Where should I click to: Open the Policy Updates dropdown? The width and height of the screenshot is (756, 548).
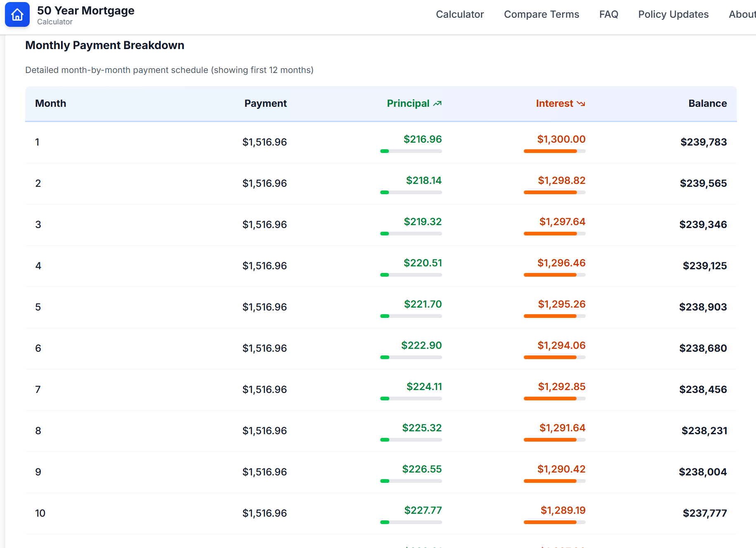(673, 14)
